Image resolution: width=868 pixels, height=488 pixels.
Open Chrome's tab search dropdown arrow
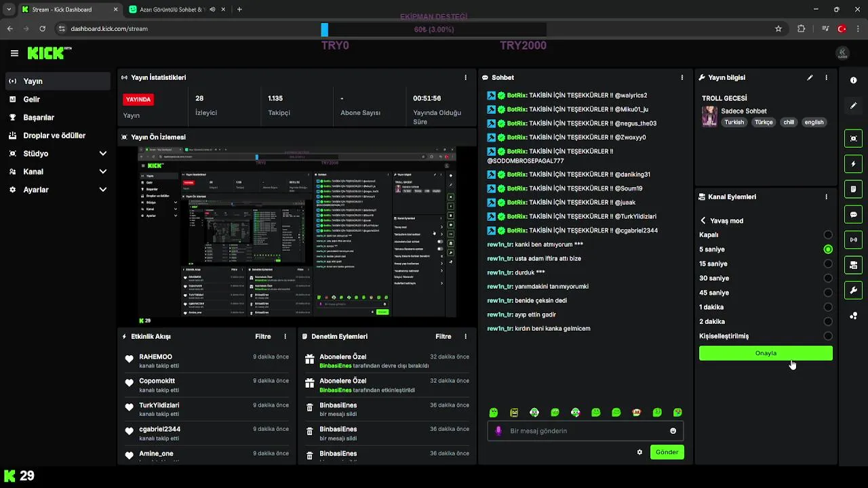pos(8,9)
